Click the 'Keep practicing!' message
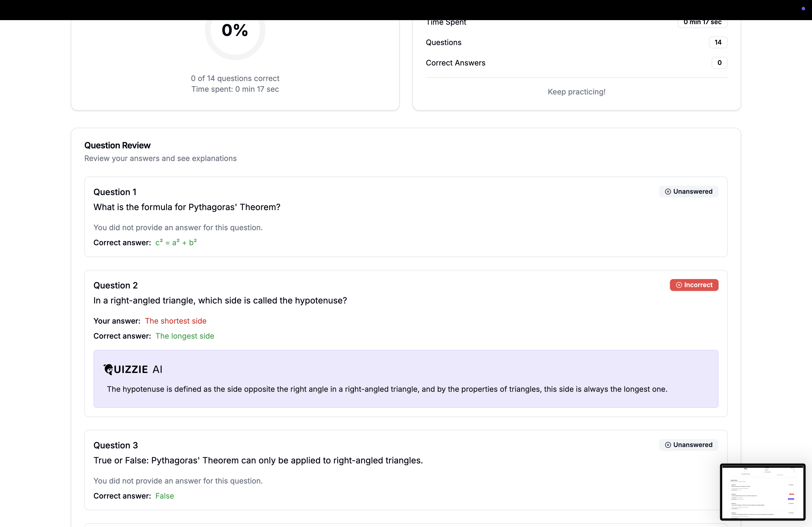This screenshot has height=527, width=812. pos(576,92)
